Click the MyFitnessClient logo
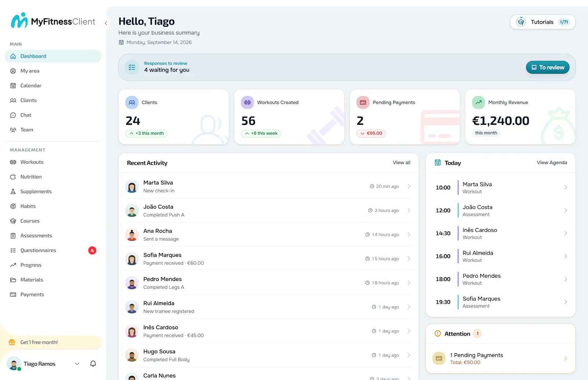The height and width of the screenshot is (380, 588). click(x=53, y=21)
